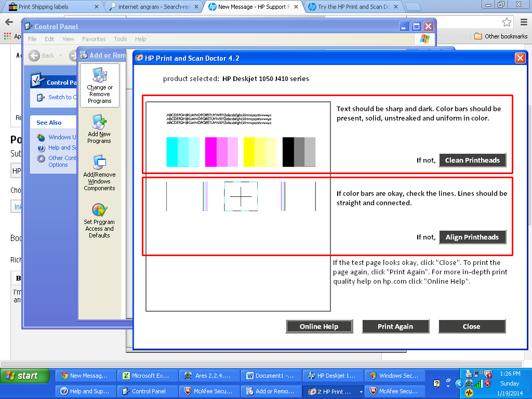Click the Control Panel title bar icon
The height and width of the screenshot is (399, 532).
pyautogui.click(x=29, y=26)
